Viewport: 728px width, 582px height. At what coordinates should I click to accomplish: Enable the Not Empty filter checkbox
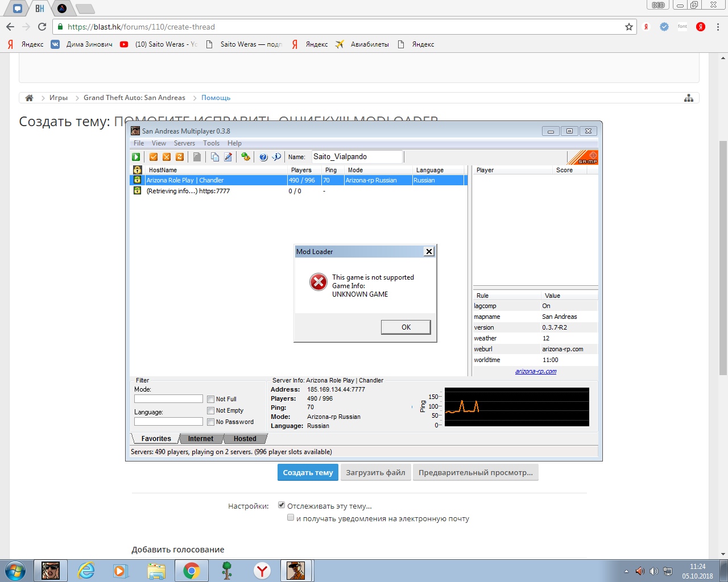pos(210,410)
